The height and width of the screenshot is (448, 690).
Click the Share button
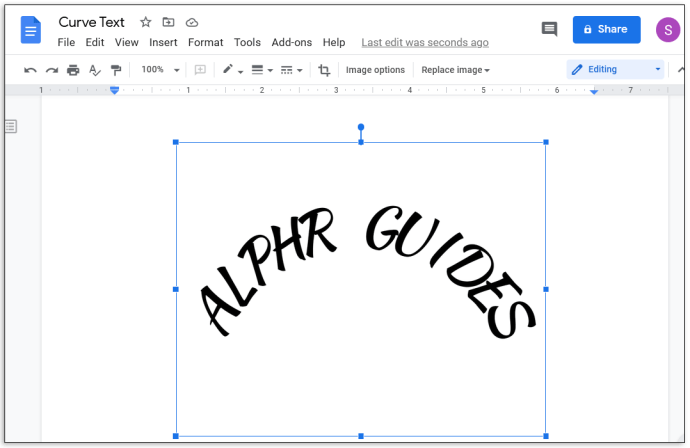click(x=606, y=30)
